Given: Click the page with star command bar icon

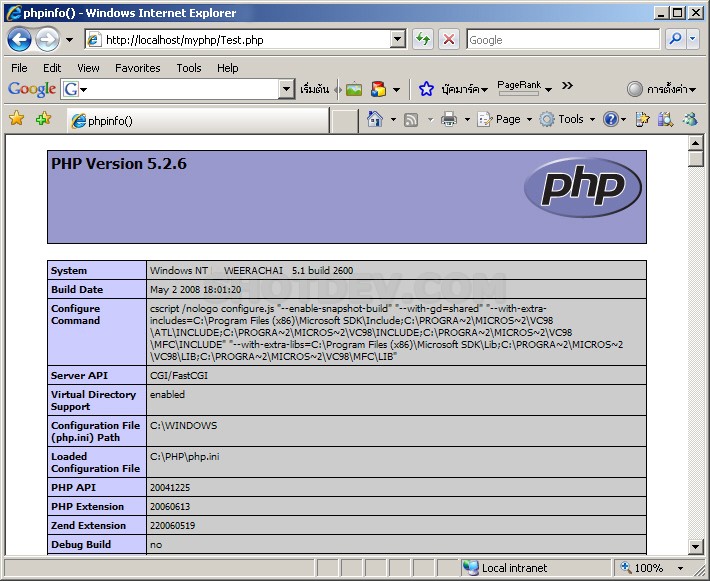Looking at the screenshot, I should pos(642,120).
